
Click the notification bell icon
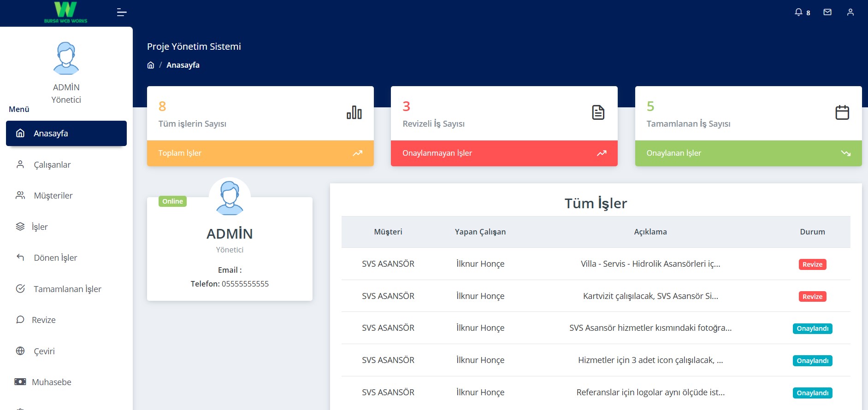(x=799, y=12)
